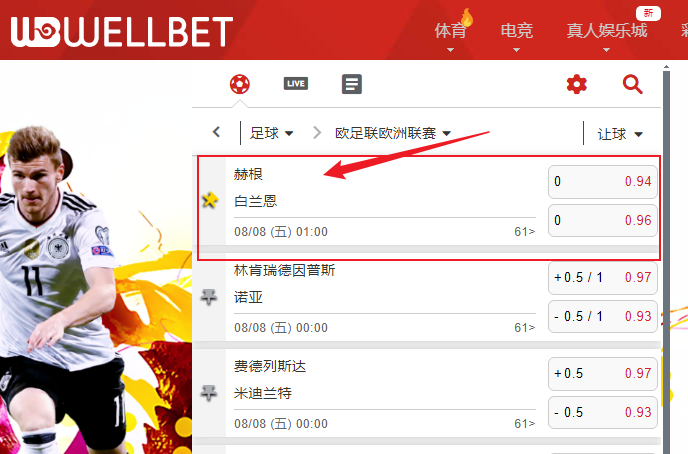Select the football sports icon tab

tap(240, 84)
